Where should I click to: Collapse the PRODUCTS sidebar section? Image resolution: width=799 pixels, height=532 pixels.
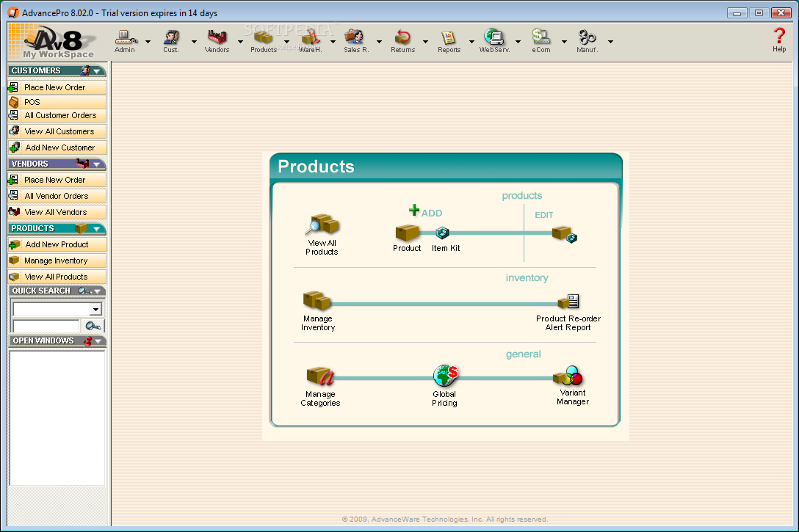97,229
